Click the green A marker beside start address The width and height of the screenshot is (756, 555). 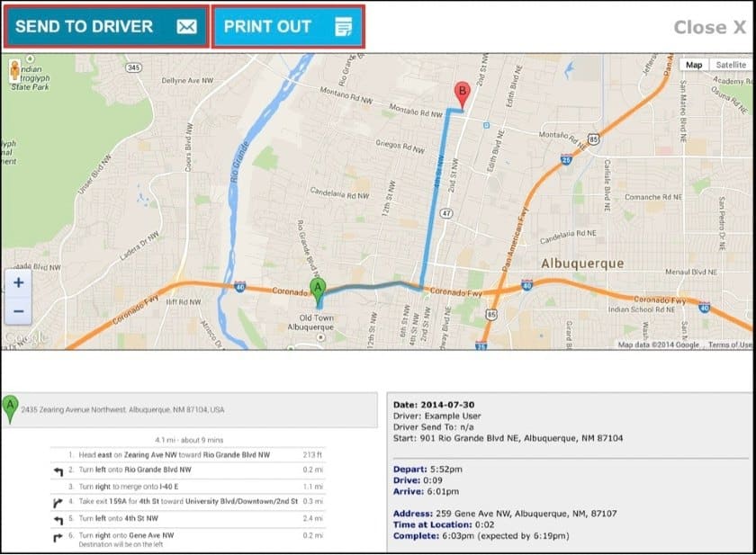pyautogui.click(x=10, y=409)
